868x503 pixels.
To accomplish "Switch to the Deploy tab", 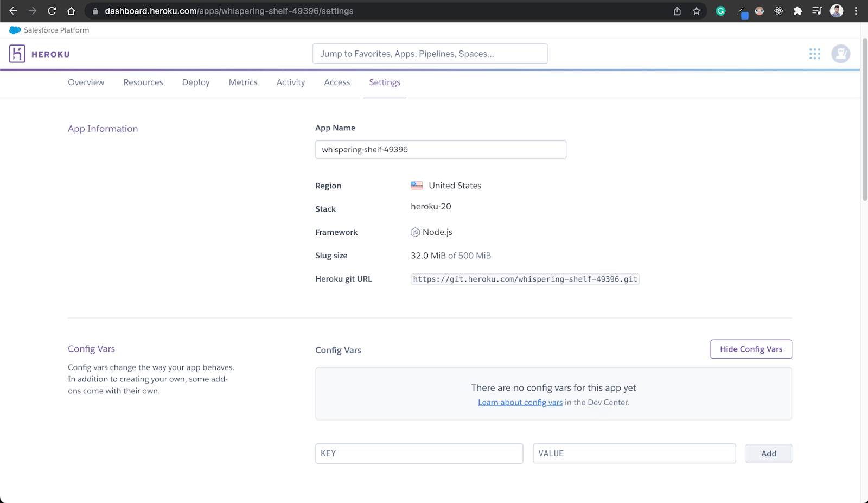I will 196,82.
